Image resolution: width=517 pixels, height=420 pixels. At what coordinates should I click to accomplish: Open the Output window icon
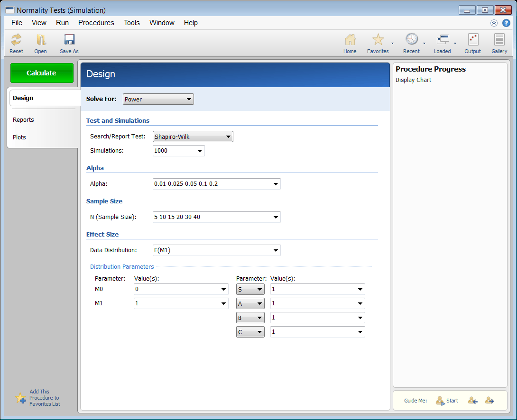tap(473, 40)
